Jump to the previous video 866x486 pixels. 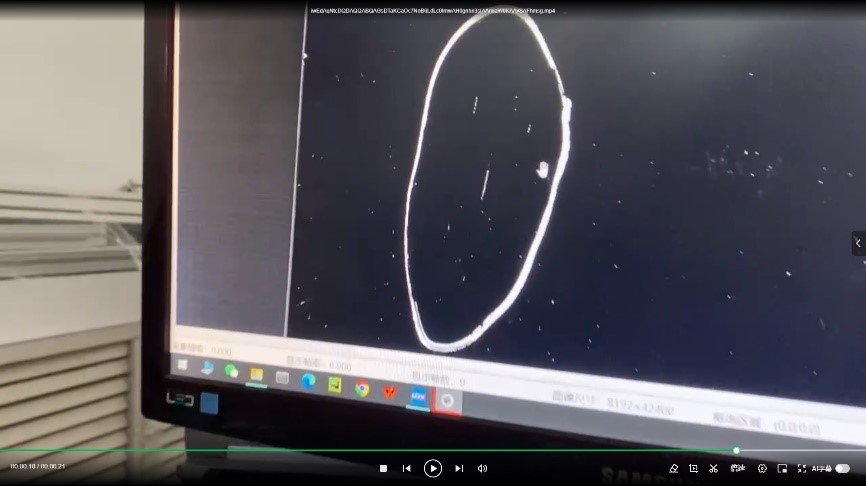coord(407,468)
